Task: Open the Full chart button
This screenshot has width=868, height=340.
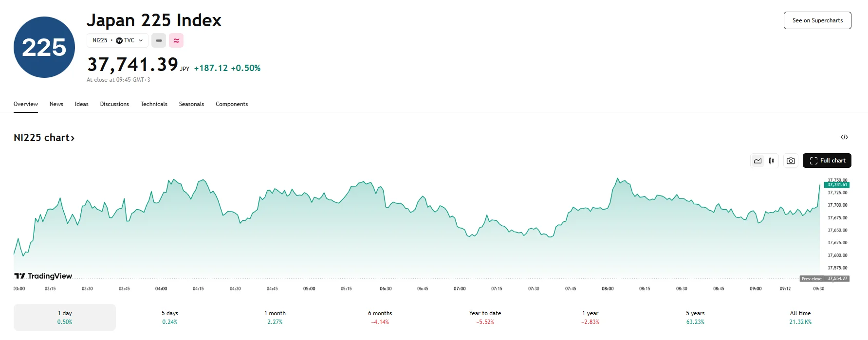Action: pos(827,161)
